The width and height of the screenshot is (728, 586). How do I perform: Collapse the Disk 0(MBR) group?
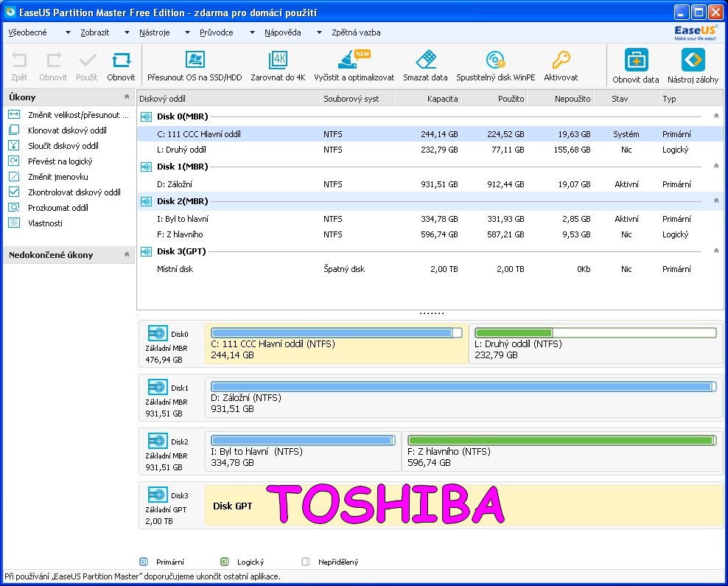pyautogui.click(x=715, y=116)
